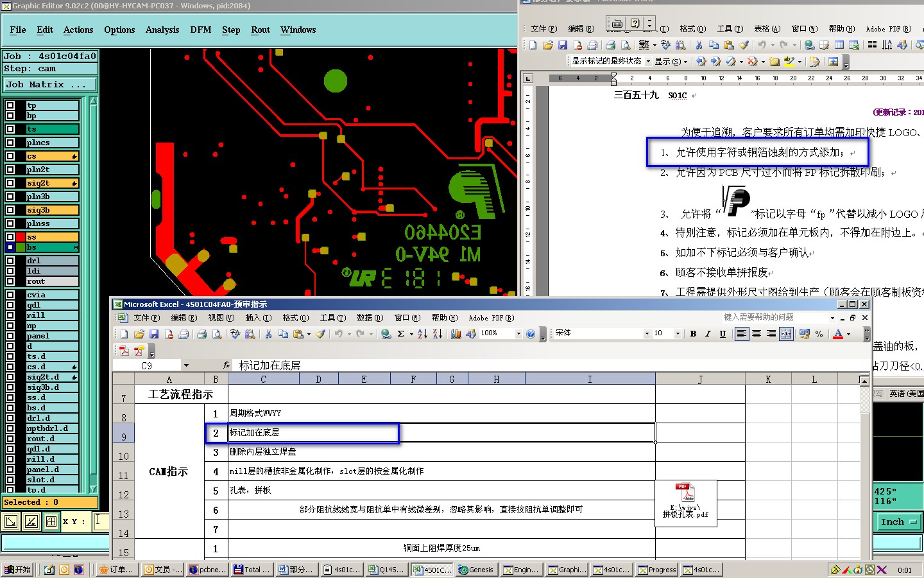Click Percent Style icon in Excel

[x=819, y=334]
